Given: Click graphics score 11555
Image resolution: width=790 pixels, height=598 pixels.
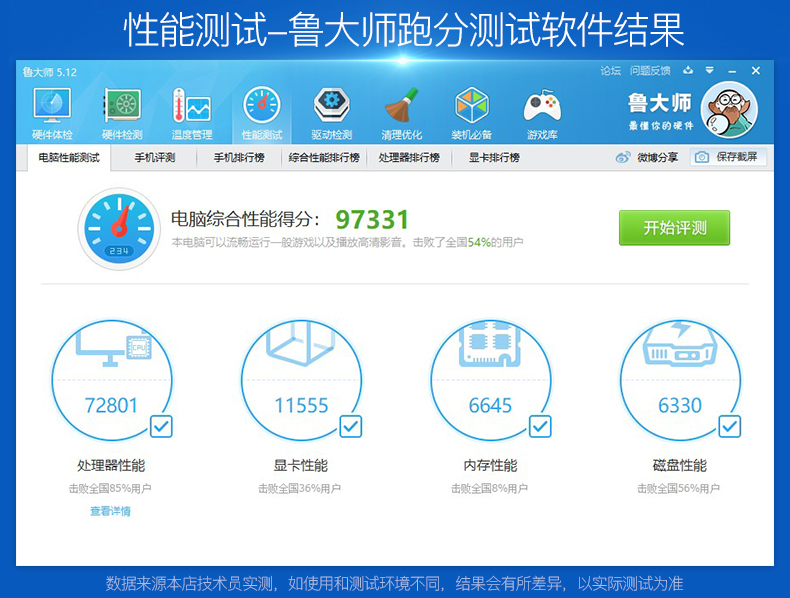Looking at the screenshot, I should (301, 405).
